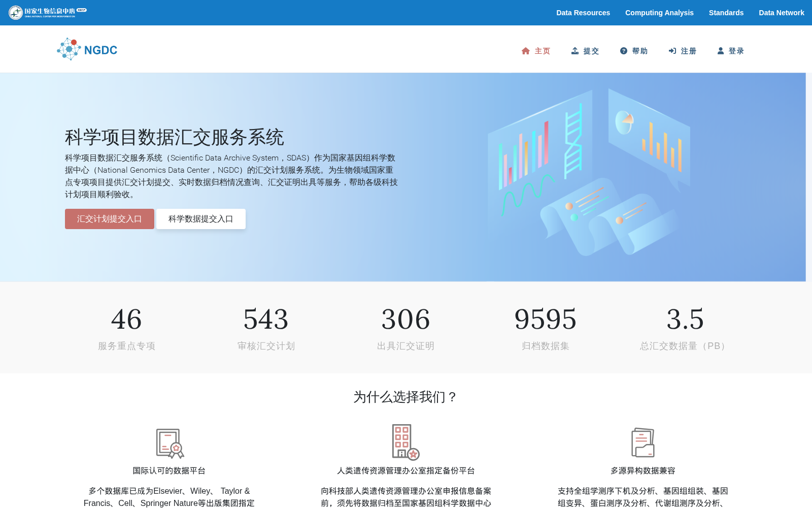The image size is (812, 508).
Task: Click the 汇交计划提交入口 button
Action: coord(110,219)
